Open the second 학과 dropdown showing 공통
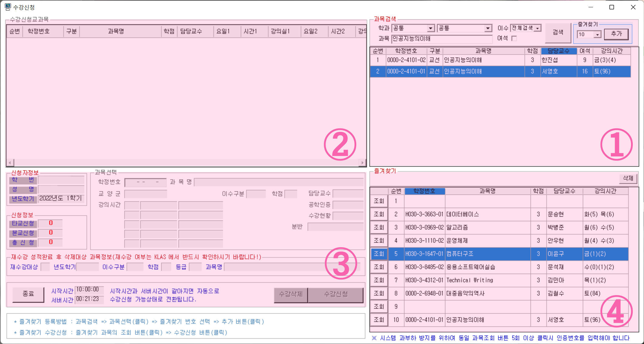Screen dimensions: 644x344 [x=488, y=28]
